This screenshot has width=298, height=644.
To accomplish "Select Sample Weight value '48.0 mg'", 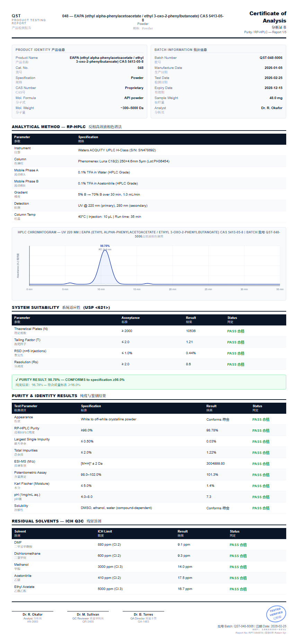I will (276, 98).
